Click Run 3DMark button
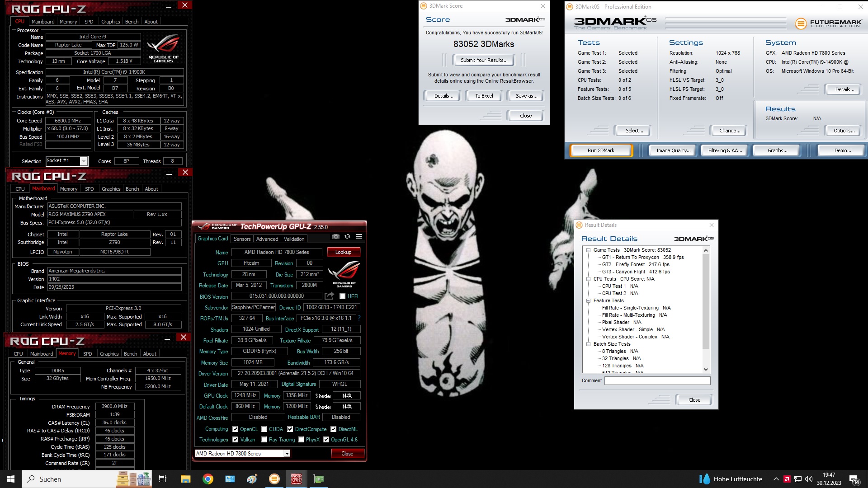The width and height of the screenshot is (868, 488). (601, 150)
